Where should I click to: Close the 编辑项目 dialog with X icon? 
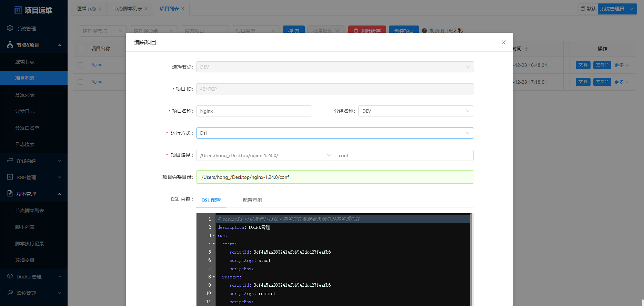[503, 42]
